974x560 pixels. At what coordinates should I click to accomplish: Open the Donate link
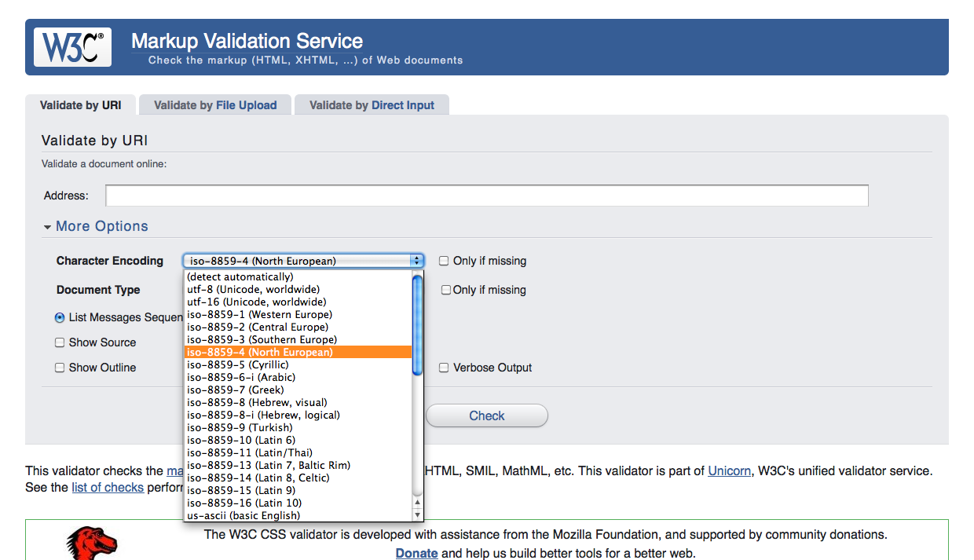pos(416,553)
